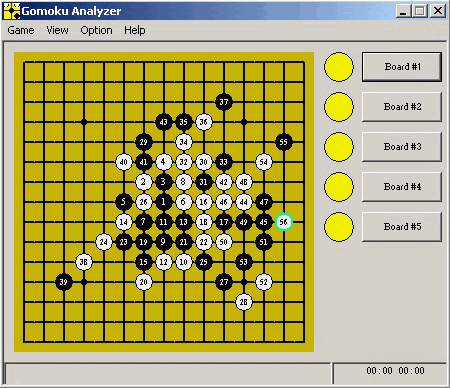Open the Help menu
This screenshot has height=388, width=450.
135,30
